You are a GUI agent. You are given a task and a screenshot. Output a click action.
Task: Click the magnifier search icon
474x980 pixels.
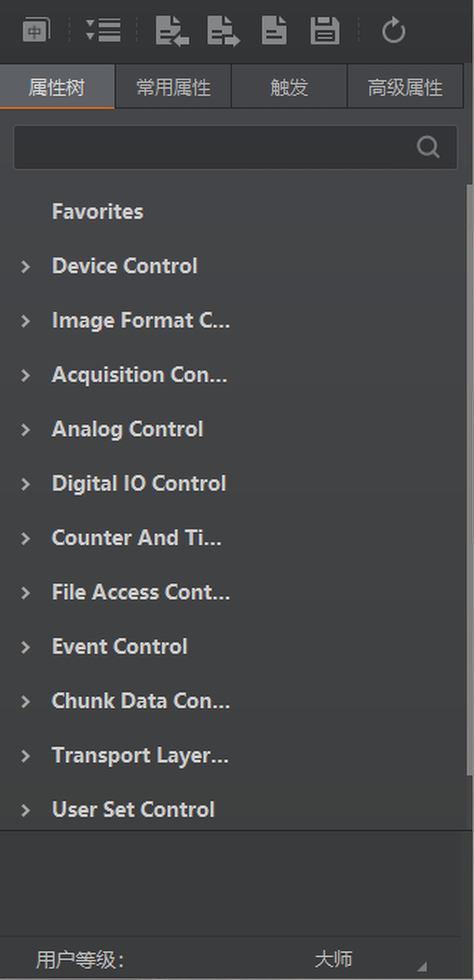click(x=428, y=147)
